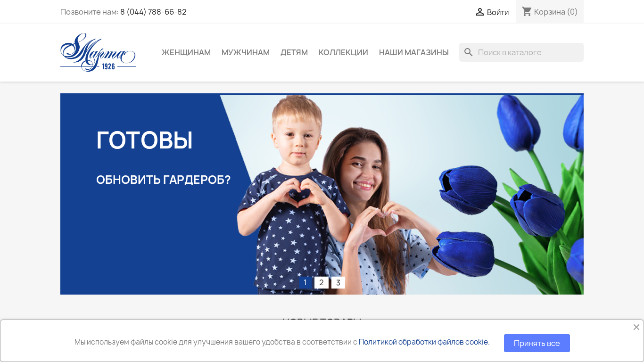This screenshot has width=644, height=362.
Task: Accept all cookies with Принять все
Action: tap(537, 343)
